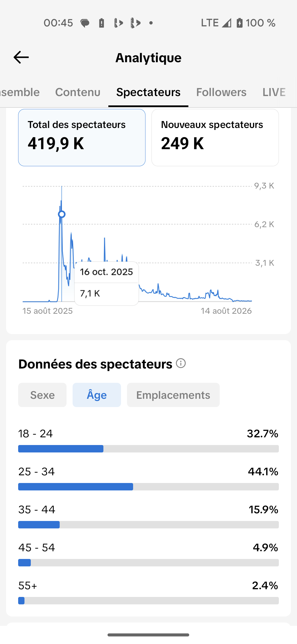Select the Nouveaux spectateurs card

pos(215,138)
